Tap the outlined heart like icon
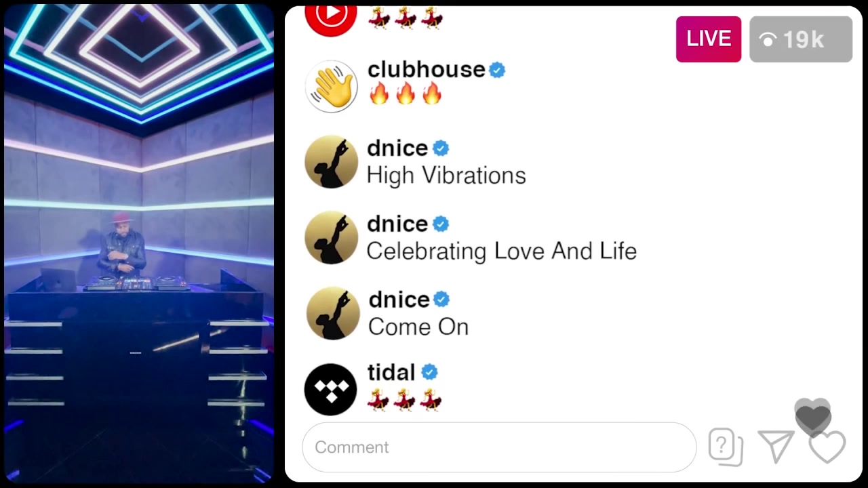The width and height of the screenshot is (868, 488). [x=827, y=447]
